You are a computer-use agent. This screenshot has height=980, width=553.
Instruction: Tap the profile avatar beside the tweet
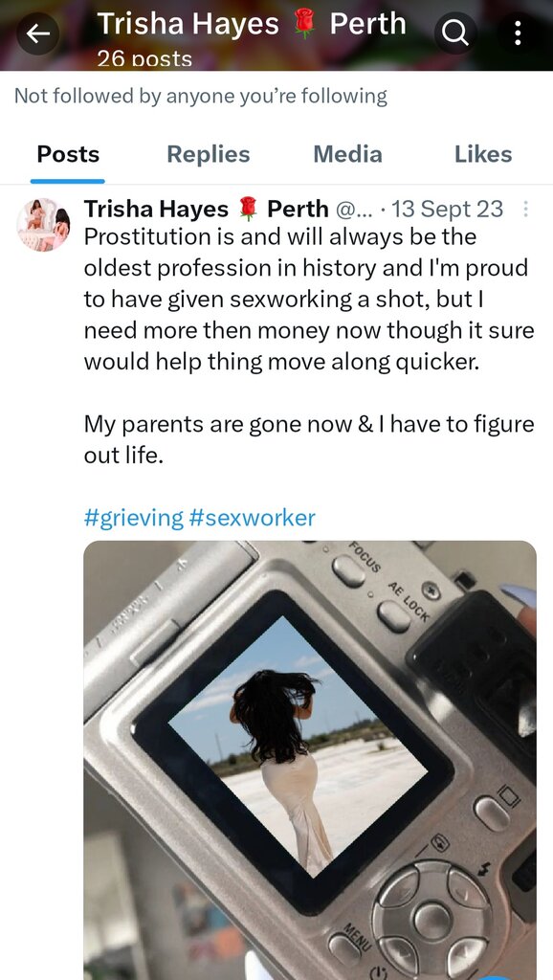(x=44, y=225)
